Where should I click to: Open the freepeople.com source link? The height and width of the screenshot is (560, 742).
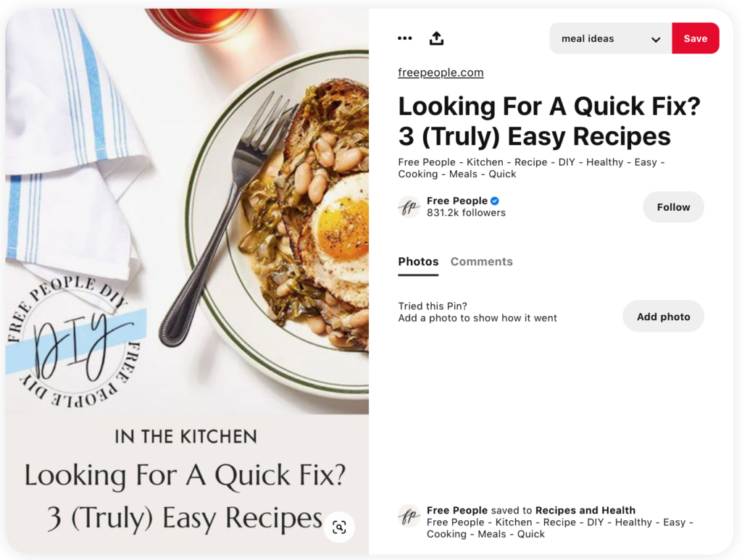pos(441,72)
